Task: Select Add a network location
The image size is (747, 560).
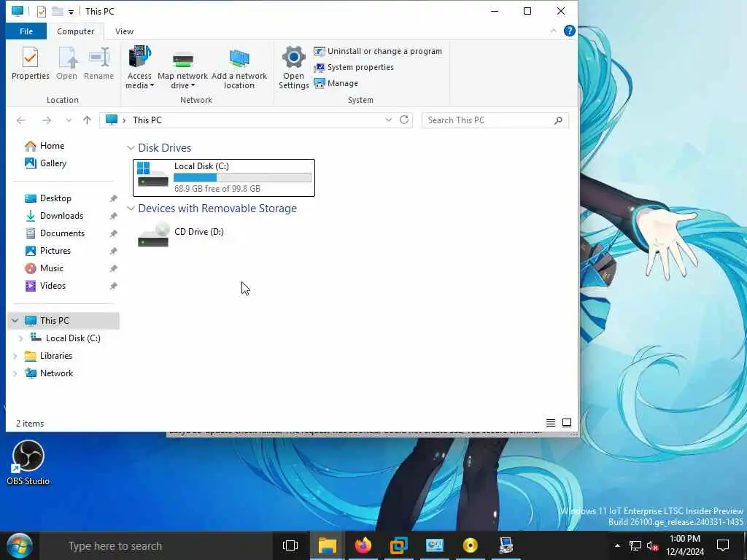Action: click(x=239, y=68)
